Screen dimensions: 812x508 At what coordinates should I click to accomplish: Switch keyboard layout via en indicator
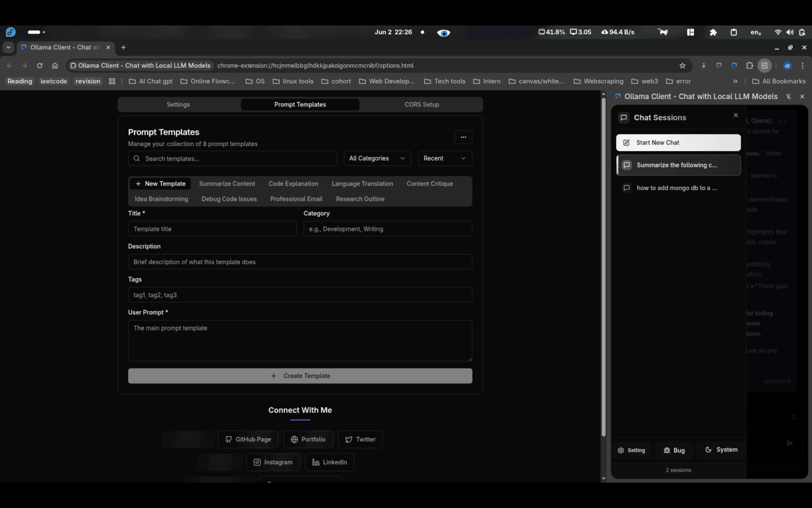pos(756,32)
